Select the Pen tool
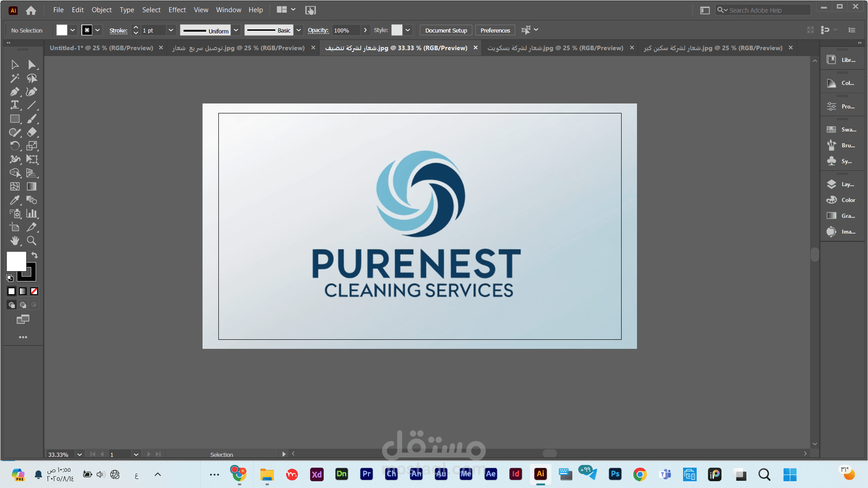Screen dimensions: 868x488 (x=15, y=92)
